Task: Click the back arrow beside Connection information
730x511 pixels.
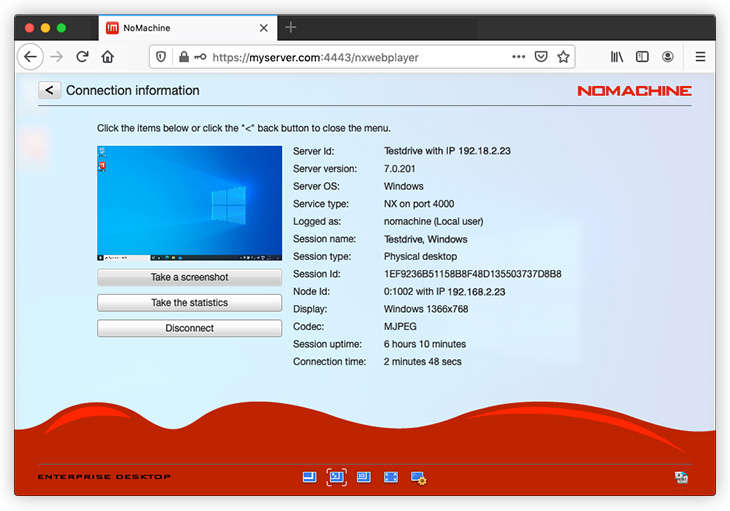Action: click(49, 90)
